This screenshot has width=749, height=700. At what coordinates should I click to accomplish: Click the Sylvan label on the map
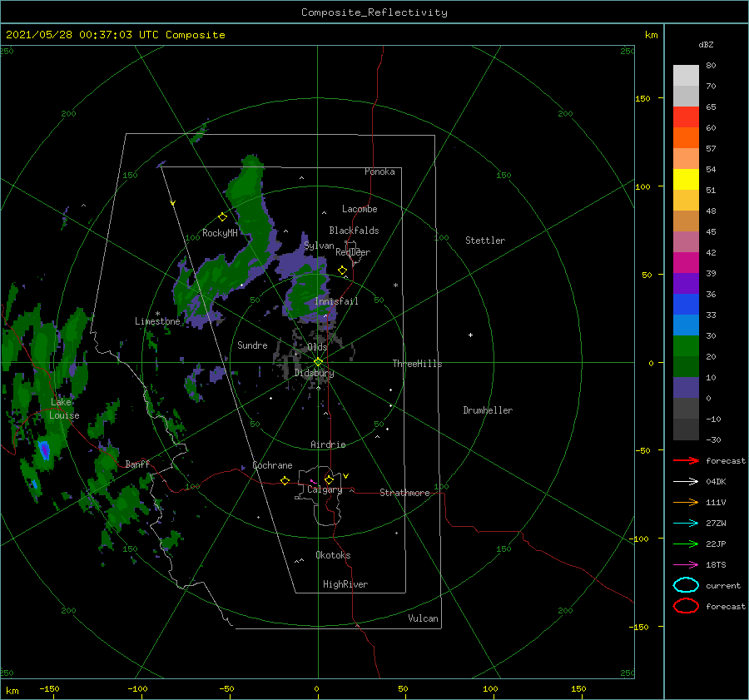coord(319,246)
